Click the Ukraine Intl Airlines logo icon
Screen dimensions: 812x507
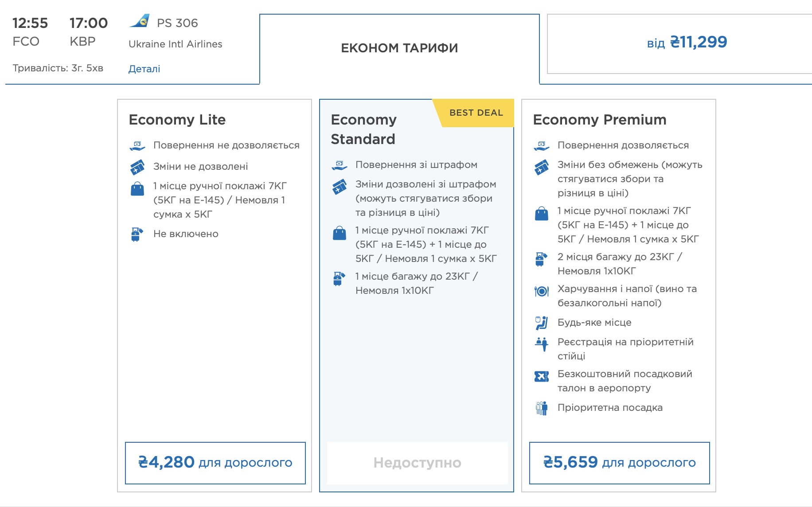tap(140, 21)
